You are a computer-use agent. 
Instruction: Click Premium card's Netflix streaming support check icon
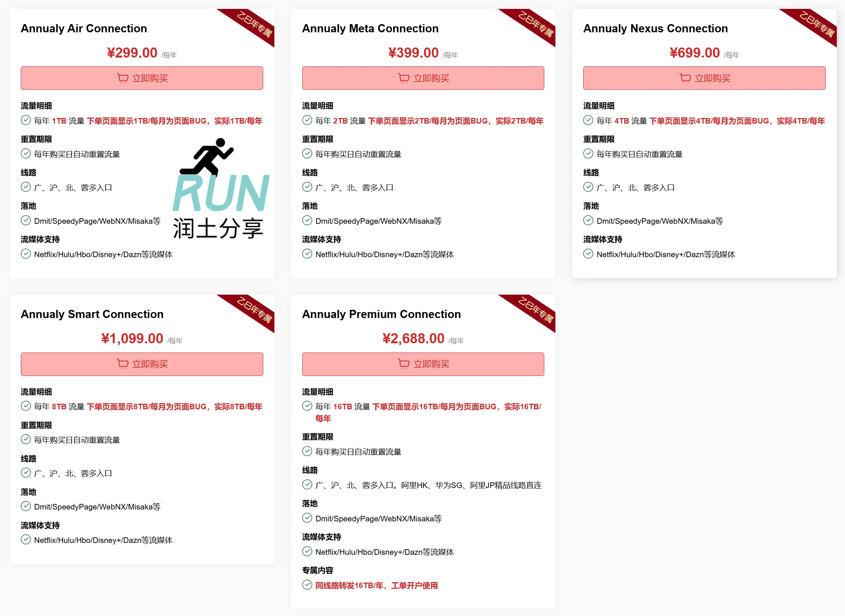click(x=307, y=551)
